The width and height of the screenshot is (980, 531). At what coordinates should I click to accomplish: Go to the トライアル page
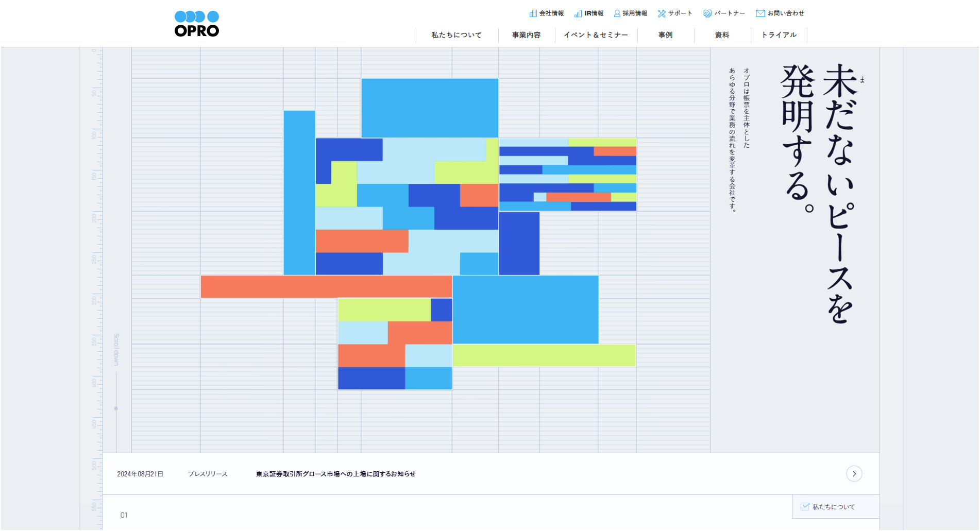click(x=779, y=35)
